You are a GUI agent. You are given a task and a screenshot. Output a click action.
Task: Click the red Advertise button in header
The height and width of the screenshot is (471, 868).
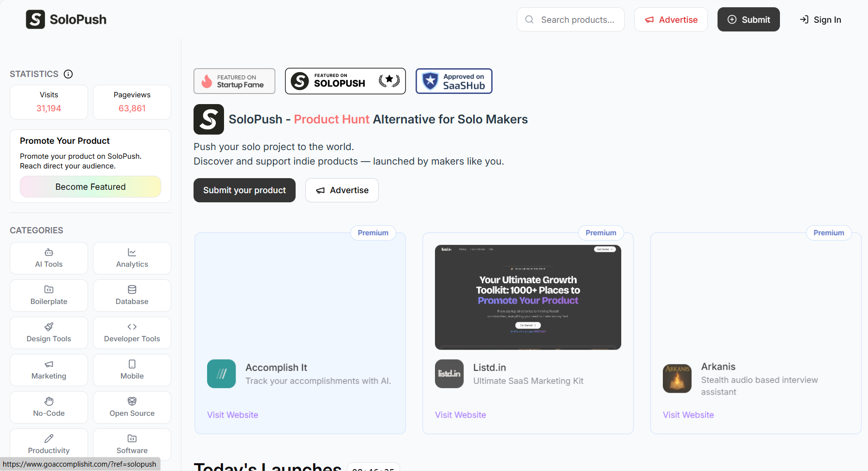coord(671,19)
